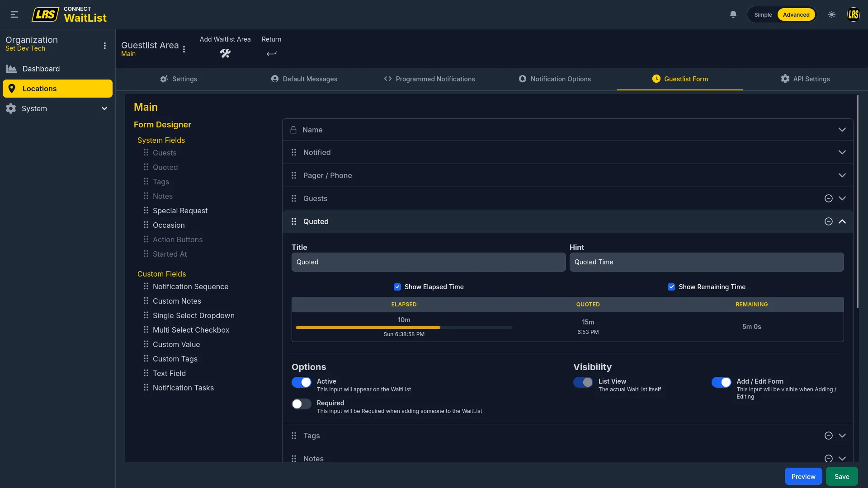Screen dimensions: 868x488
Task: Open the Organization three-dot menu
Action: [105, 46]
